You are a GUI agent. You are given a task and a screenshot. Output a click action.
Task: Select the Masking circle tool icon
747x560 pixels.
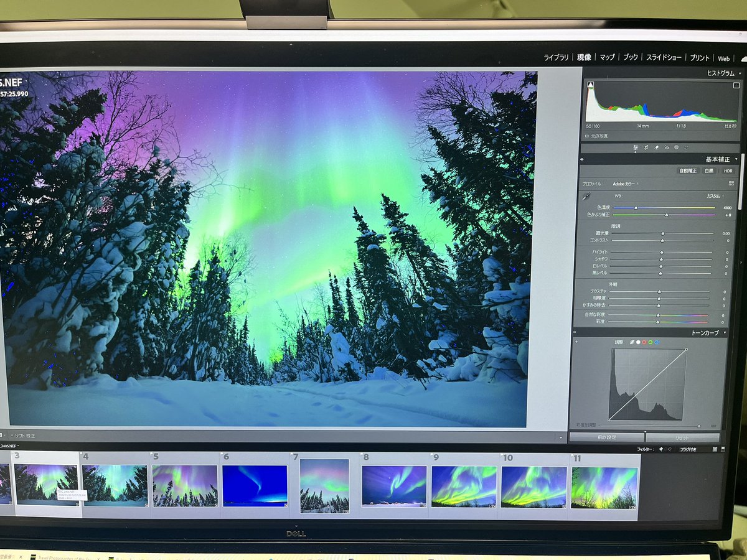pyautogui.click(x=676, y=147)
